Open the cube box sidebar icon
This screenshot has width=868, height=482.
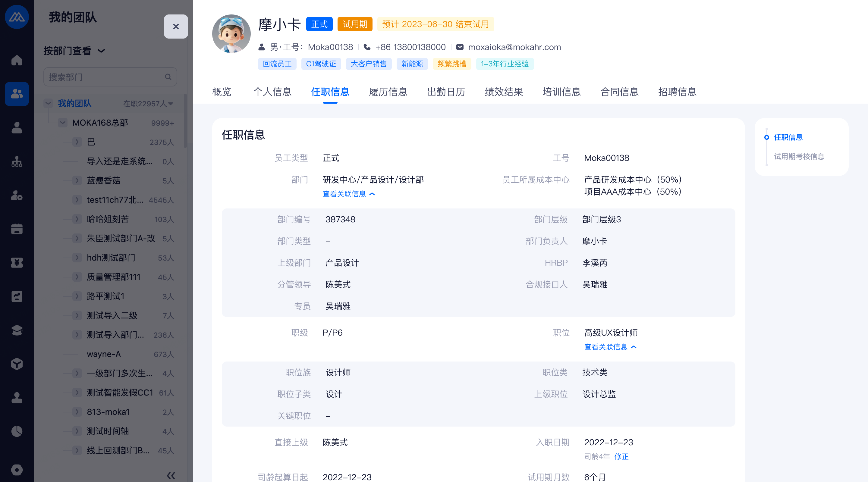click(17, 364)
